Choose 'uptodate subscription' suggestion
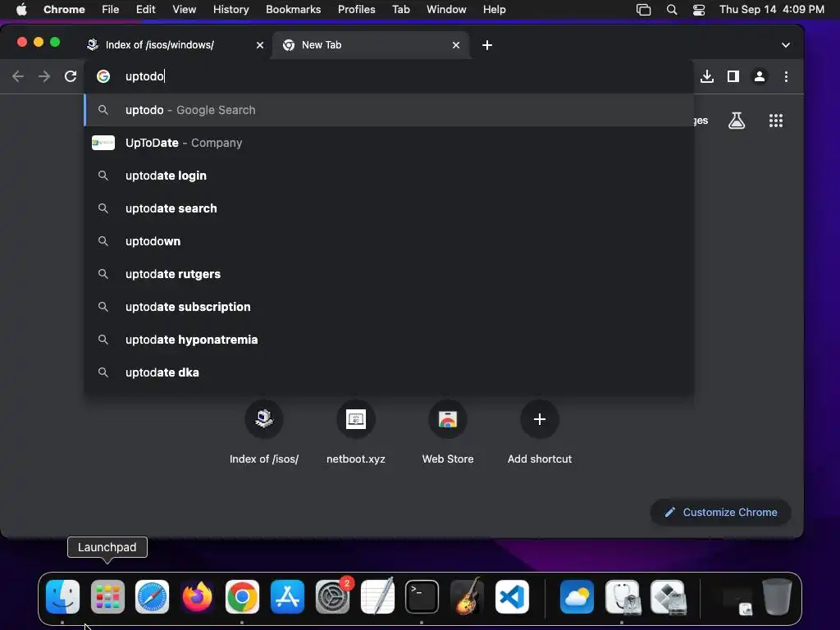This screenshot has height=630, width=840. point(389,307)
